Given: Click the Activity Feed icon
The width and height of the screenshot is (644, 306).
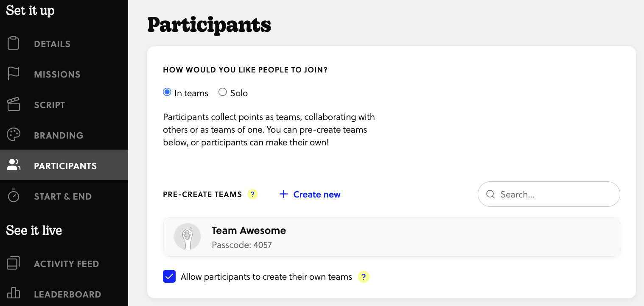Looking at the screenshot, I should click(x=13, y=263).
